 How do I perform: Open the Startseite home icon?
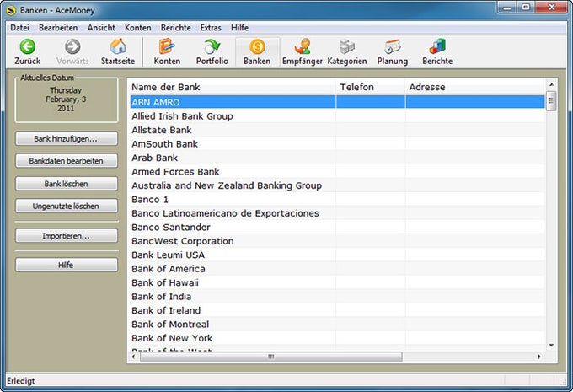pyautogui.click(x=118, y=47)
